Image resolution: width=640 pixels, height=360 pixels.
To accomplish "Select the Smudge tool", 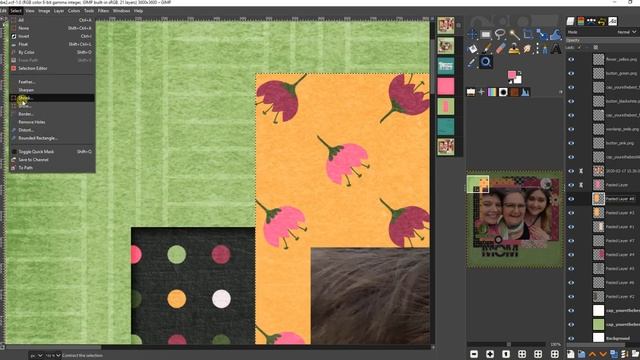I will pyautogui.click(x=527, y=49).
